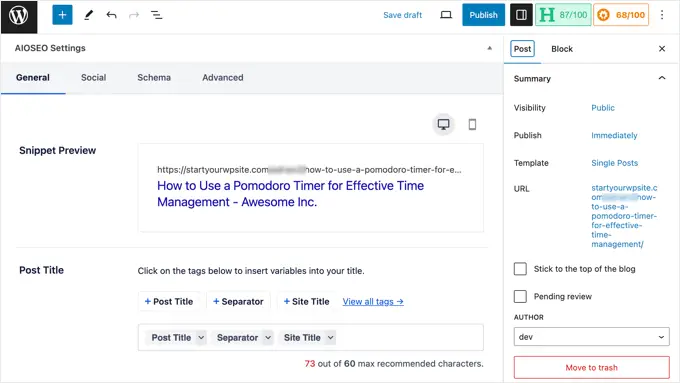Open the Author dropdown showing dev
Viewport: 680px width, 383px height.
pyautogui.click(x=592, y=337)
